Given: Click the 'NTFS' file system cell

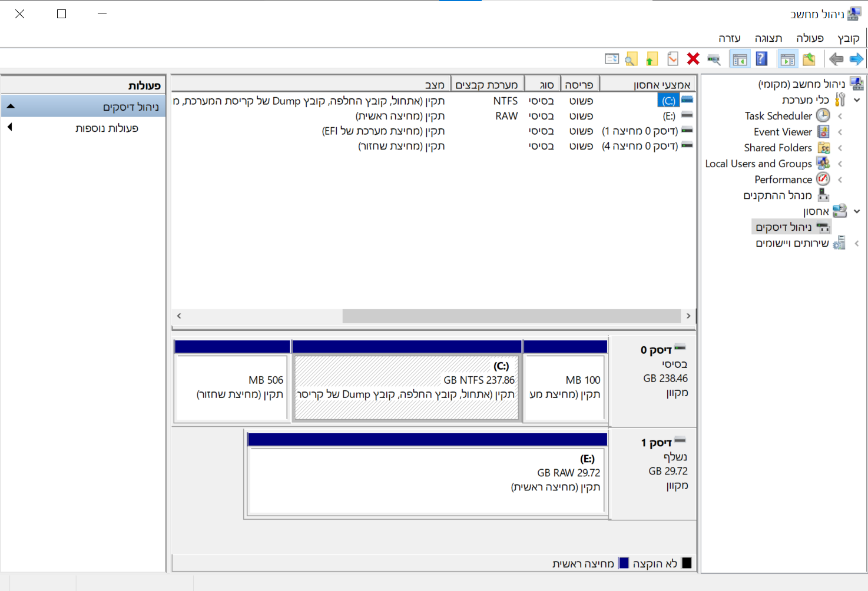Looking at the screenshot, I should [505, 101].
